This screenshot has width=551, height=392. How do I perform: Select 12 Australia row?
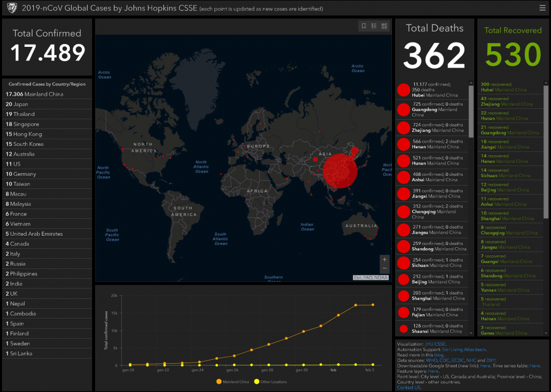tap(47, 154)
